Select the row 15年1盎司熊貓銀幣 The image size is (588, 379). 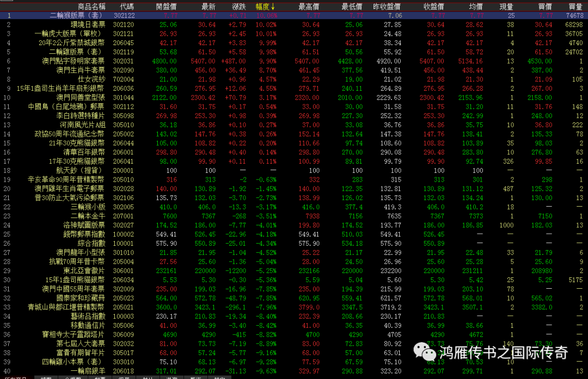[x=294, y=279]
